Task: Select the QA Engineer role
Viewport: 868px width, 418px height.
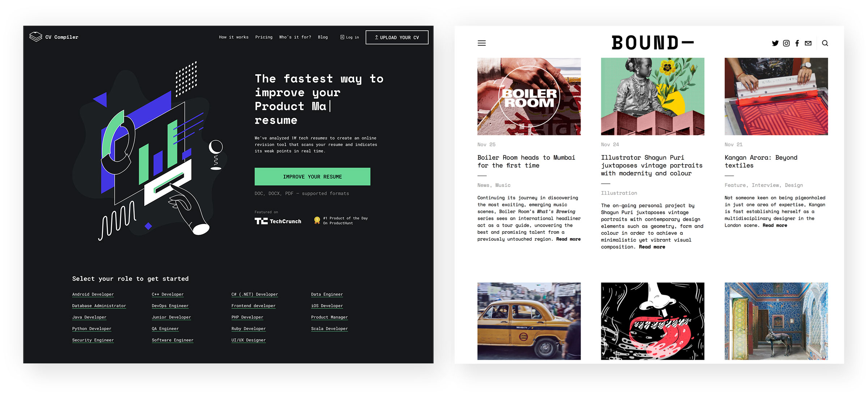Action: (x=165, y=329)
